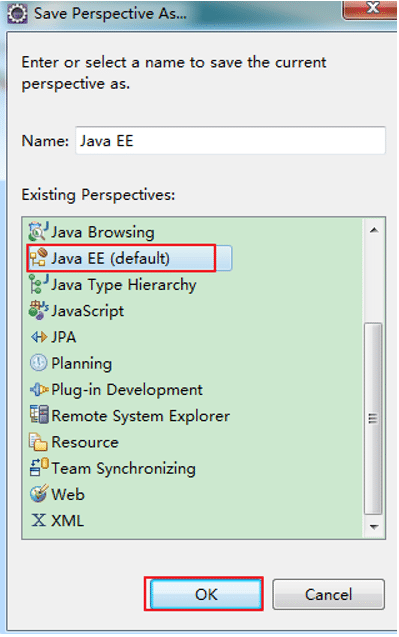This screenshot has width=399, height=637.
Task: Click the Save Perspective dialog title icon
Action: click(17, 13)
